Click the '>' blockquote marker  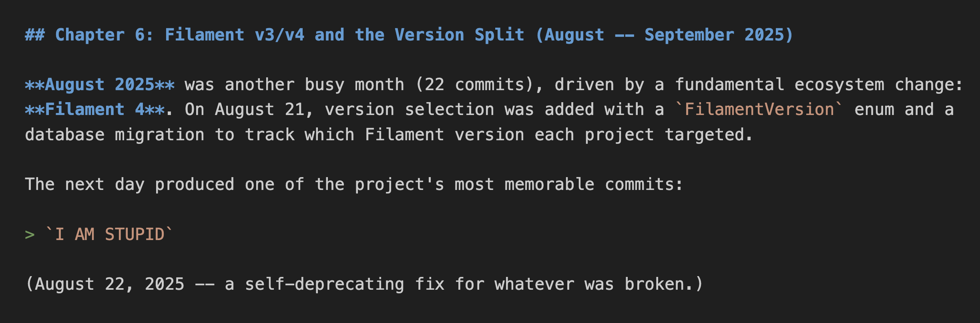point(30,234)
